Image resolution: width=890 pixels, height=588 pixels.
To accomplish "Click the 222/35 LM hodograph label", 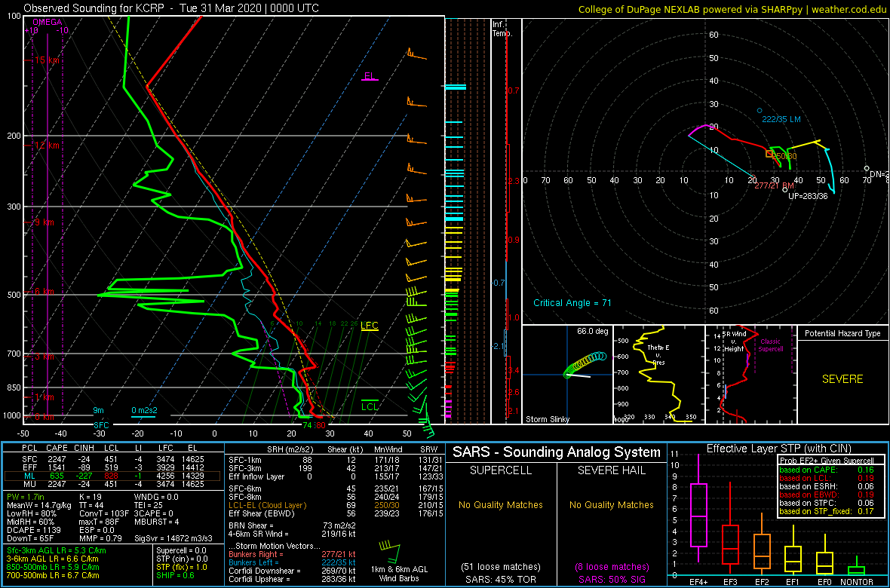I will (x=783, y=119).
